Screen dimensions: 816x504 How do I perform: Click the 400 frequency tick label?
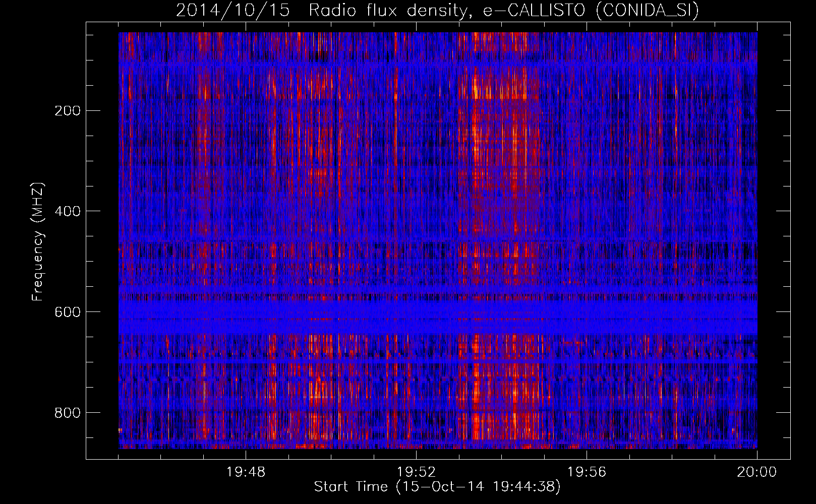coord(67,211)
